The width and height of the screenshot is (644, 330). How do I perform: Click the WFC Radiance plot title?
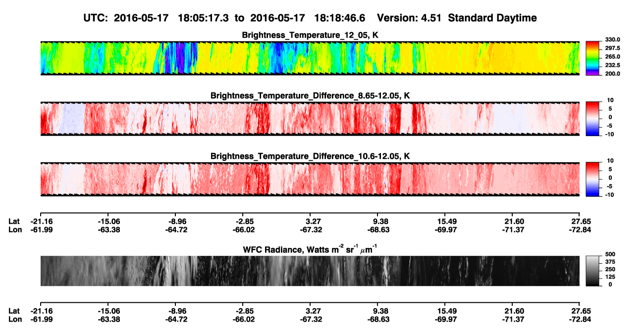point(310,249)
